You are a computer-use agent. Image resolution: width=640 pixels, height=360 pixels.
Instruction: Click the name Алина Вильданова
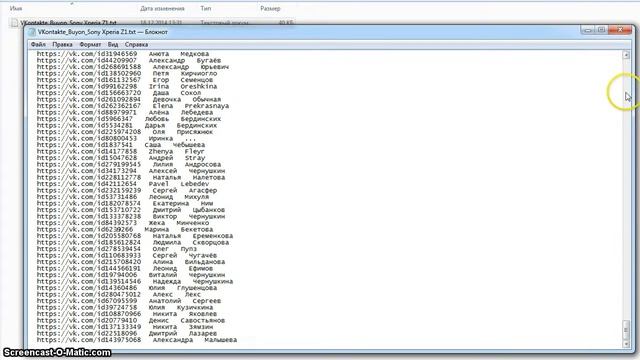coord(189,262)
